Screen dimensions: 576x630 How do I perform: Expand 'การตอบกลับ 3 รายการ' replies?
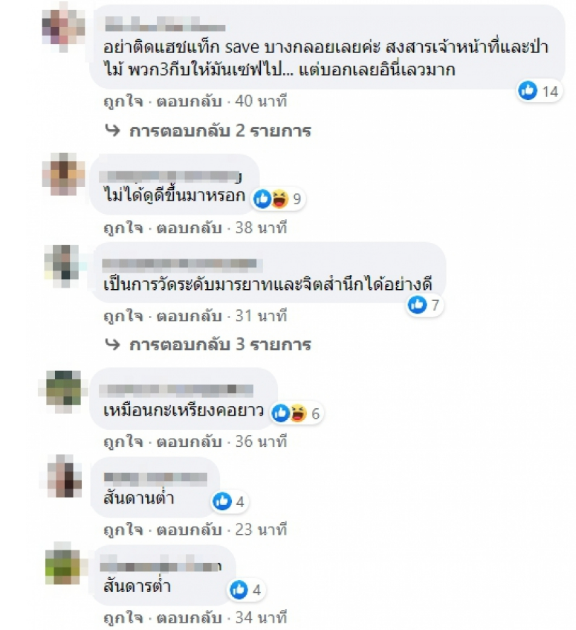click(x=220, y=345)
